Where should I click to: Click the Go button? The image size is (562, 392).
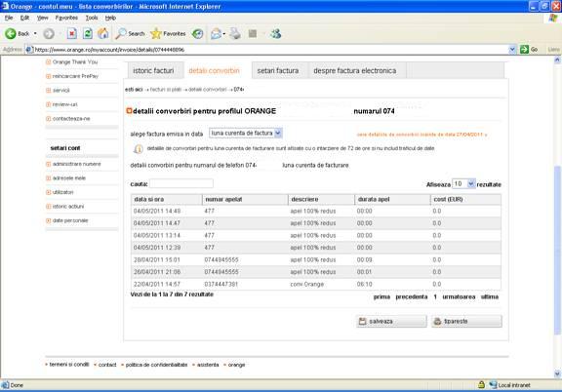coord(529,50)
